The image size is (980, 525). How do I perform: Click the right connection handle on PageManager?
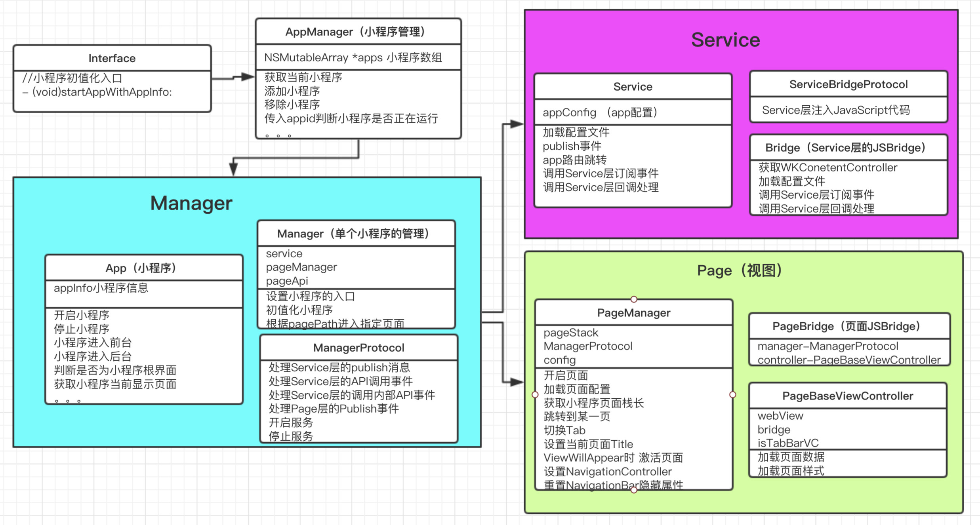click(733, 395)
